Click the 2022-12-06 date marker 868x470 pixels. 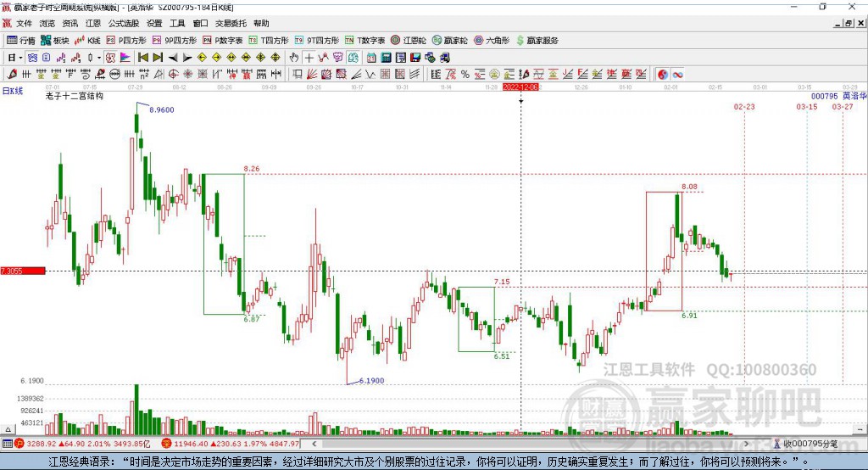(x=520, y=87)
